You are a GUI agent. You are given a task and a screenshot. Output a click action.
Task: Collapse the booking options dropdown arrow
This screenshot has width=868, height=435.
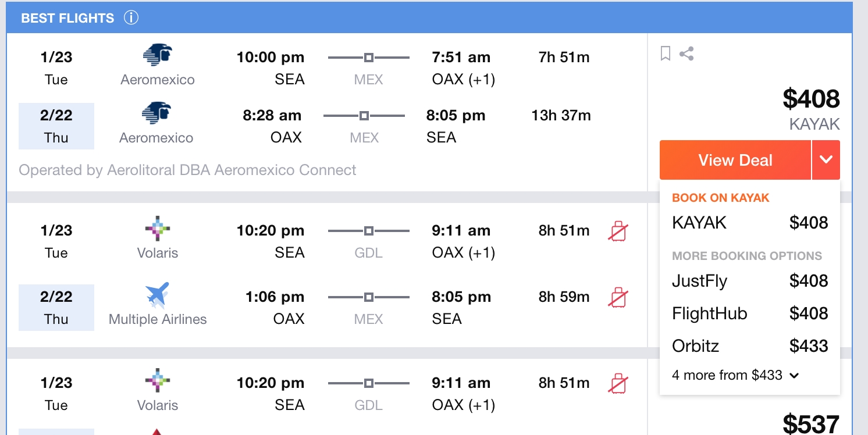826,160
